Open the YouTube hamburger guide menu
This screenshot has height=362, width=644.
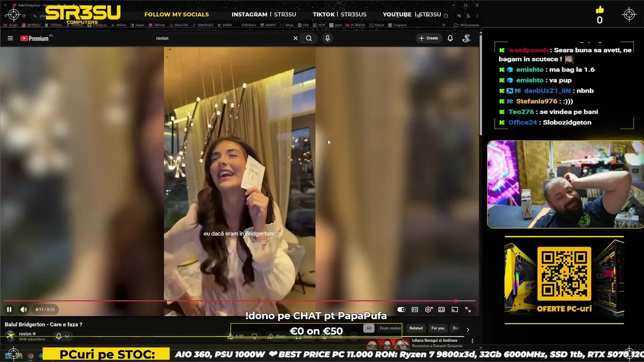10,38
